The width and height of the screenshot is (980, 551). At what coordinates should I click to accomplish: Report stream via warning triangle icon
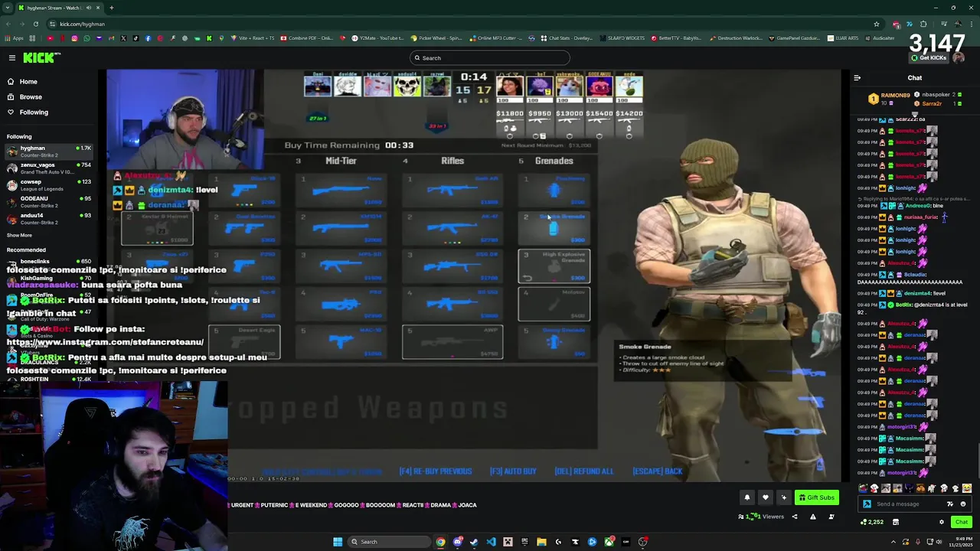click(812, 517)
